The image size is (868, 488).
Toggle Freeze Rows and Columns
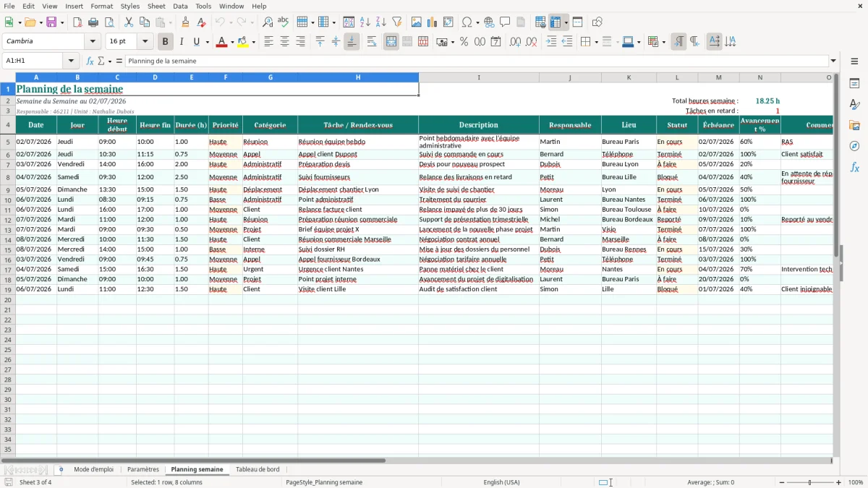(556, 22)
